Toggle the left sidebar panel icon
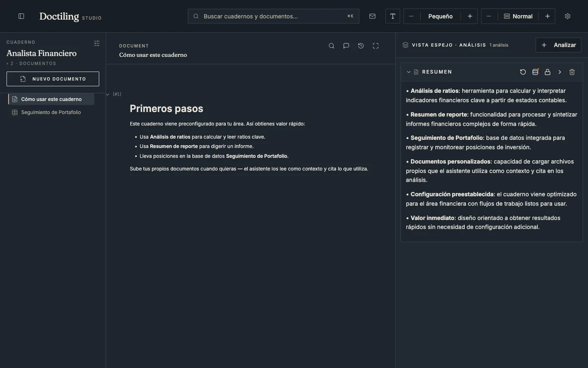This screenshot has width=588, height=368. point(21,16)
